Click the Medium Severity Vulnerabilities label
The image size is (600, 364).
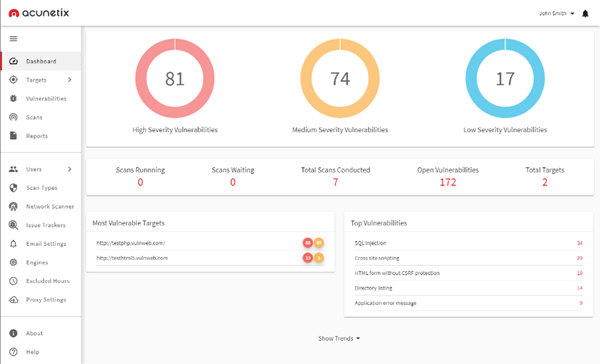click(x=340, y=130)
